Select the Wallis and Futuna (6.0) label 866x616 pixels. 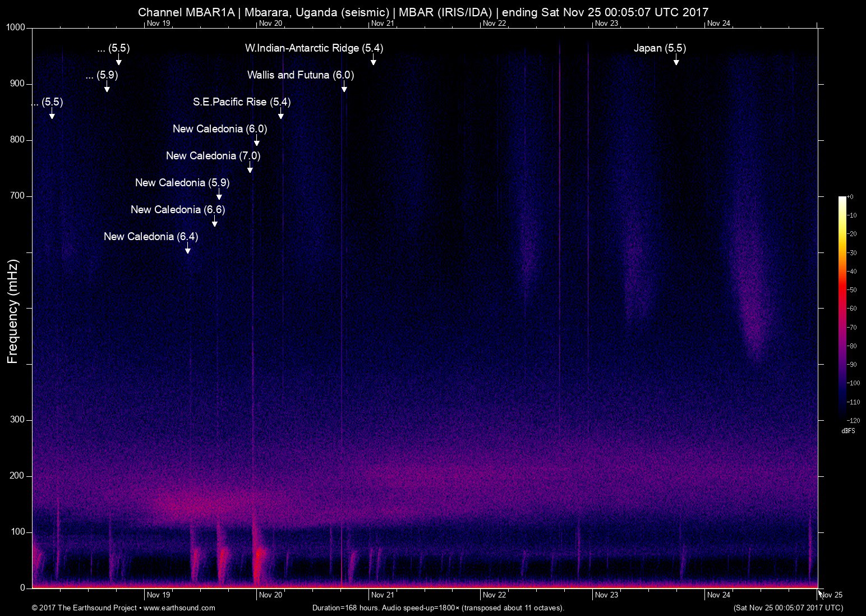(x=301, y=75)
